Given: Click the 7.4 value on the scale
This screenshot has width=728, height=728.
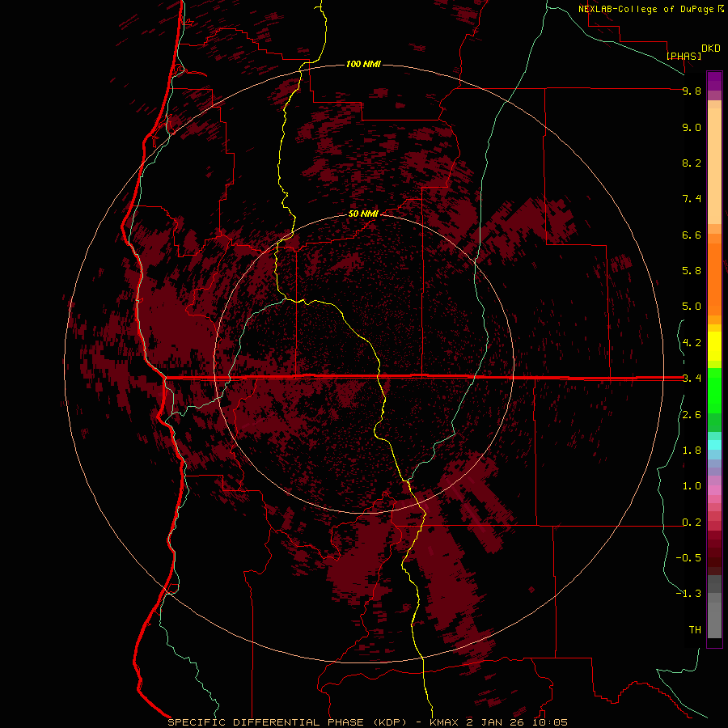Looking at the screenshot, I should 692,199.
